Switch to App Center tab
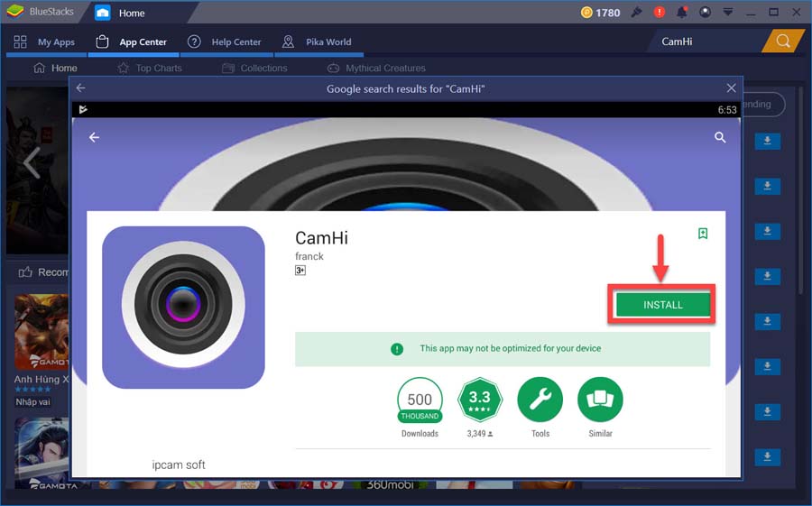 [x=134, y=42]
